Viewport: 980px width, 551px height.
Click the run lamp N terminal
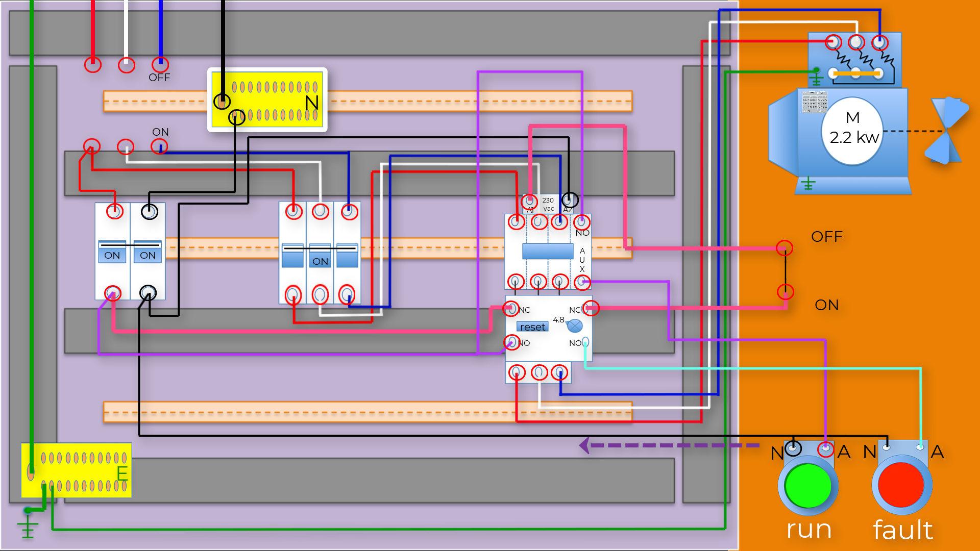[x=793, y=448]
